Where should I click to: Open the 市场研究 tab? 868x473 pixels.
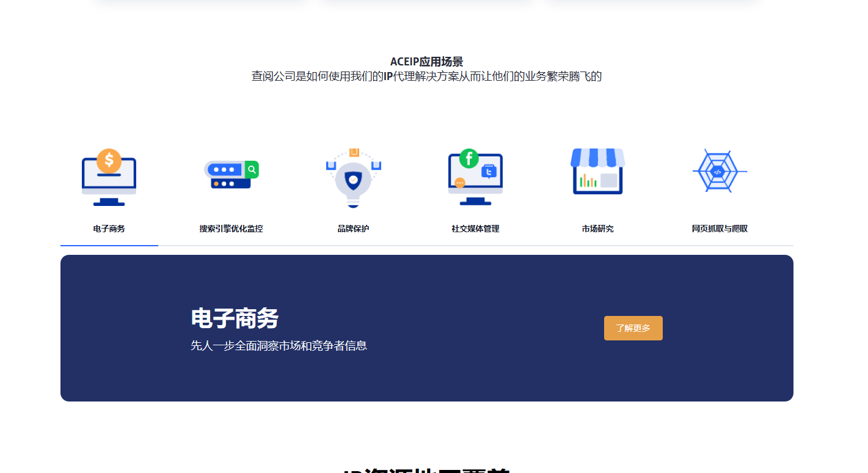(x=597, y=229)
